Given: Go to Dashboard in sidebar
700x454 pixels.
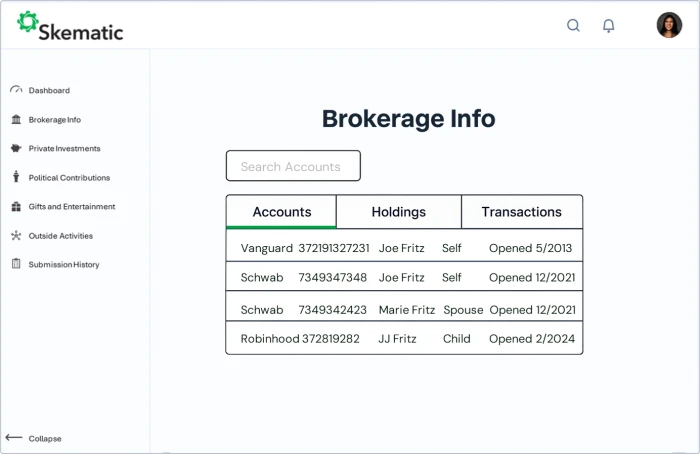Looking at the screenshot, I should [x=49, y=90].
